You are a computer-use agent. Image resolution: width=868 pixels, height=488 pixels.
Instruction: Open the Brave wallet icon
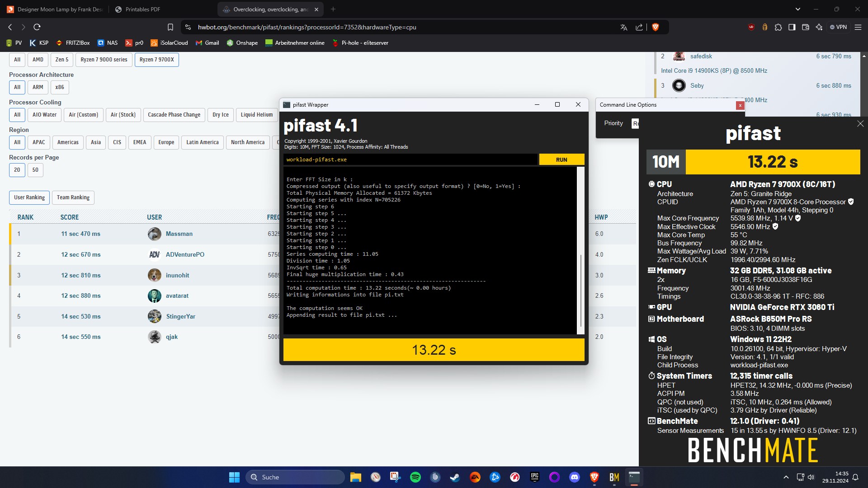coord(805,27)
